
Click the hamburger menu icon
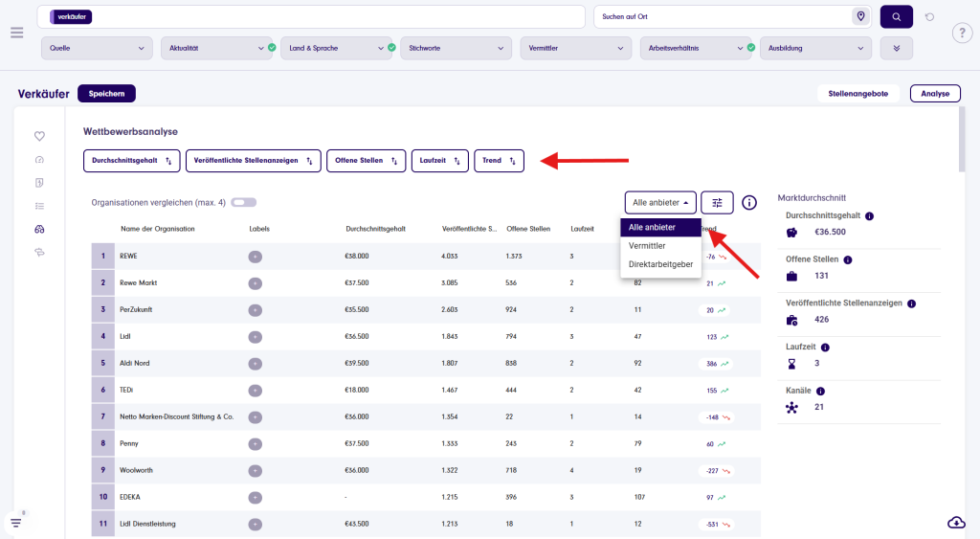pos(16,33)
